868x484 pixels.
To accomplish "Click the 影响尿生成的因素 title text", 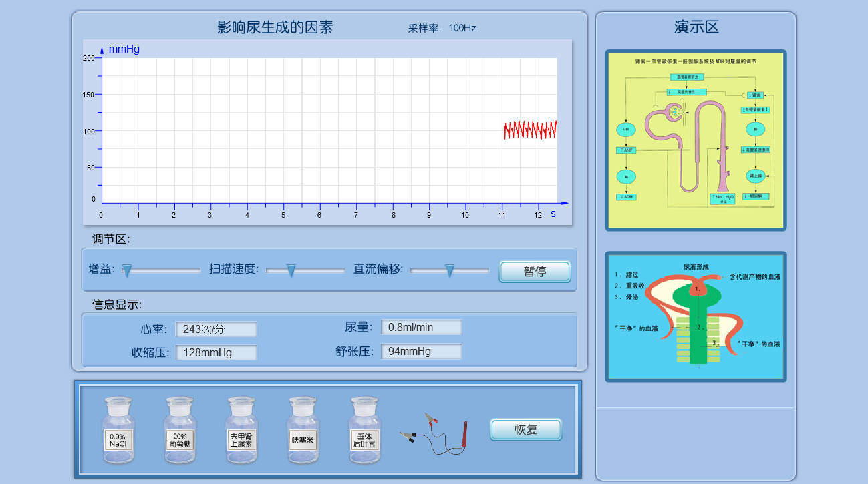I will point(275,27).
